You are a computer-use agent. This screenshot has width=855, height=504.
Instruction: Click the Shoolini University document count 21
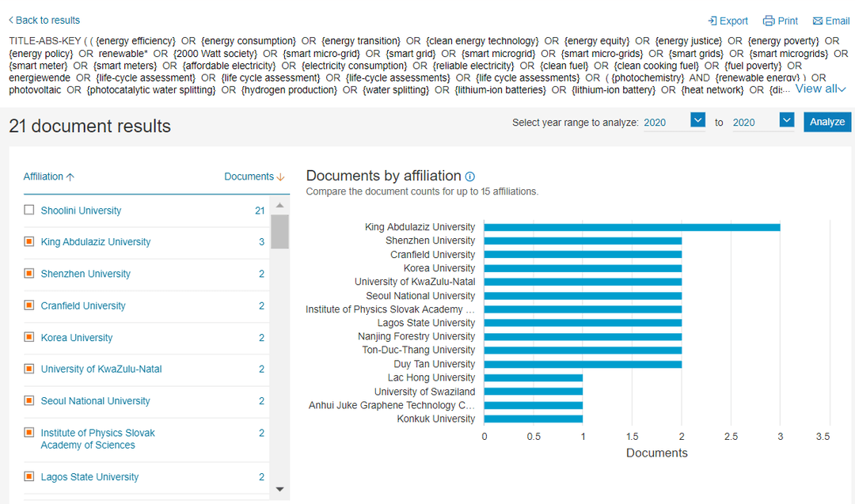[x=260, y=210]
